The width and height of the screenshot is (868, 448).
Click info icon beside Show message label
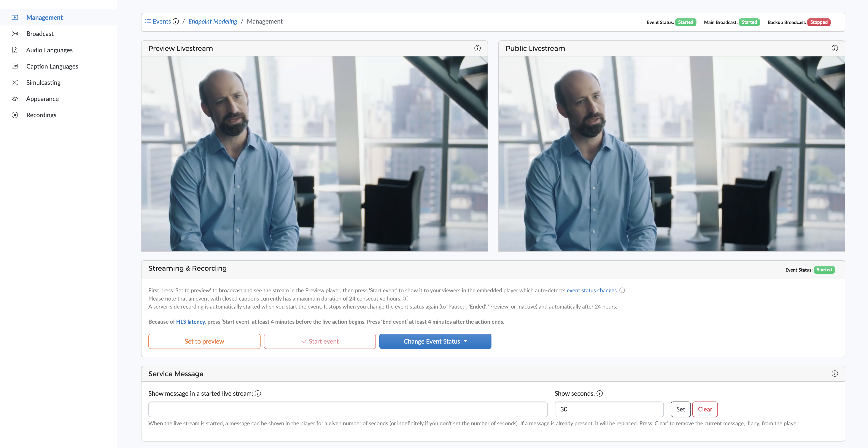[x=258, y=393]
